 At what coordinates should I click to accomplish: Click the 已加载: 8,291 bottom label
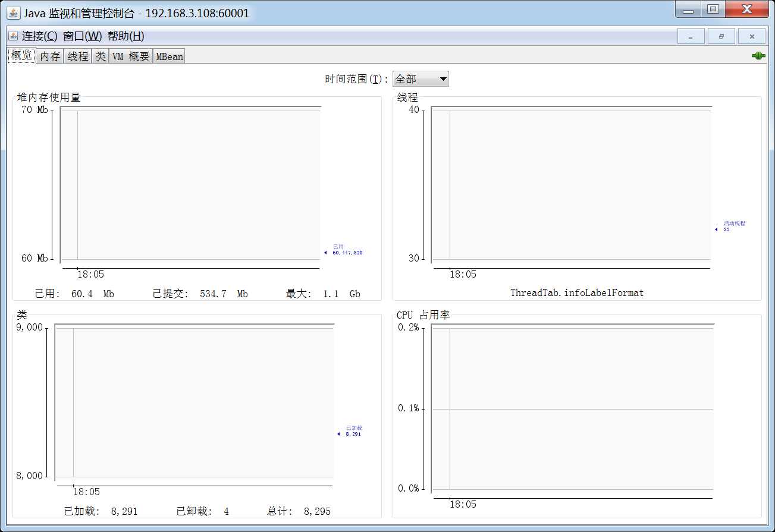point(101,511)
